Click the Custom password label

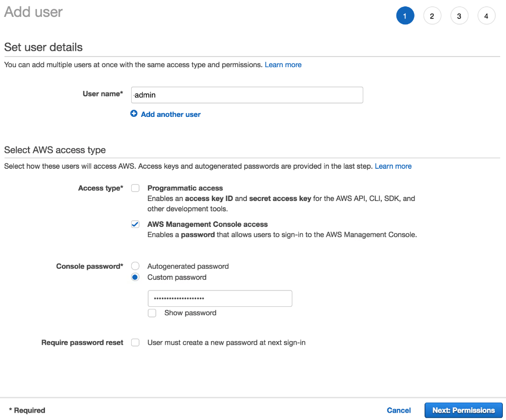click(x=177, y=277)
